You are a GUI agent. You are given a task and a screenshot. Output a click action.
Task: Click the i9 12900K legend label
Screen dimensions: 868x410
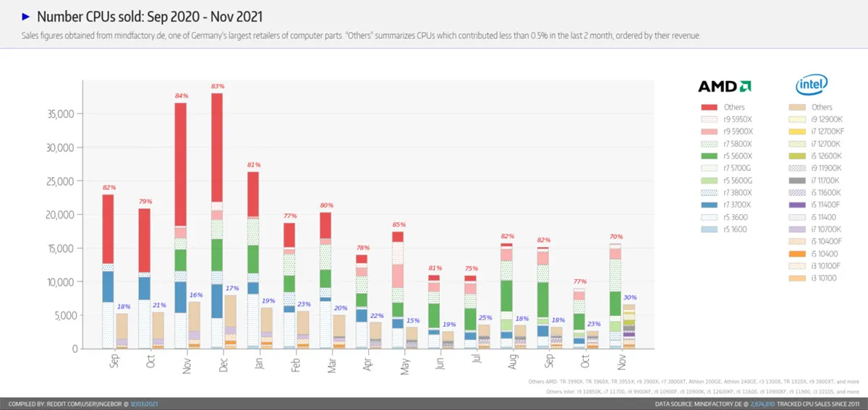(x=827, y=119)
